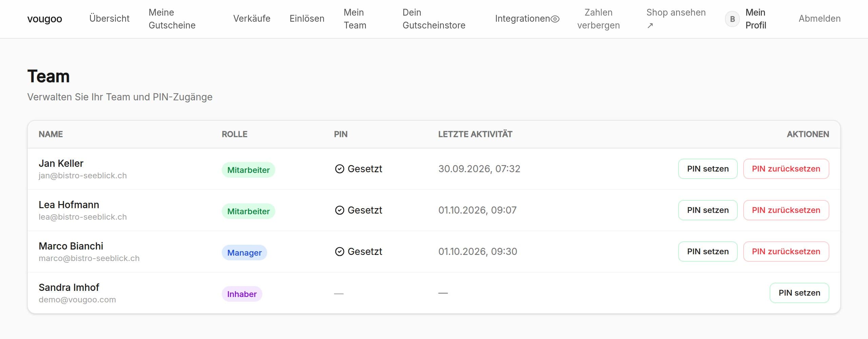The width and height of the screenshot is (868, 339).
Task: Open Shop ansehen external link
Action: [676, 19]
